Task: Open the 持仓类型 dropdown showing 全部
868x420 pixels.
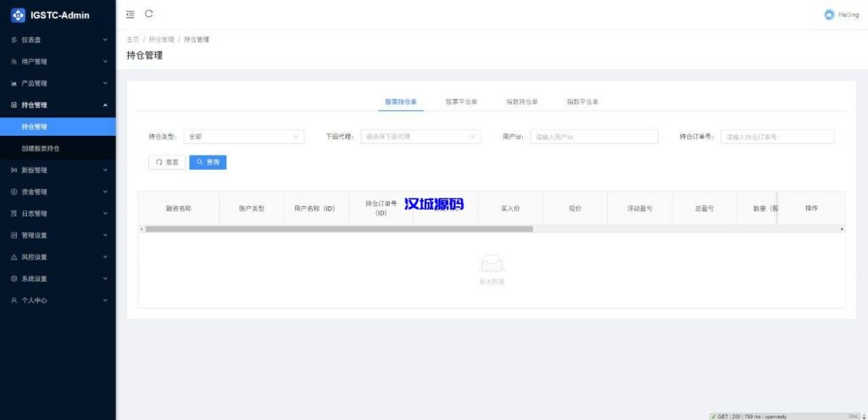Action: (243, 137)
